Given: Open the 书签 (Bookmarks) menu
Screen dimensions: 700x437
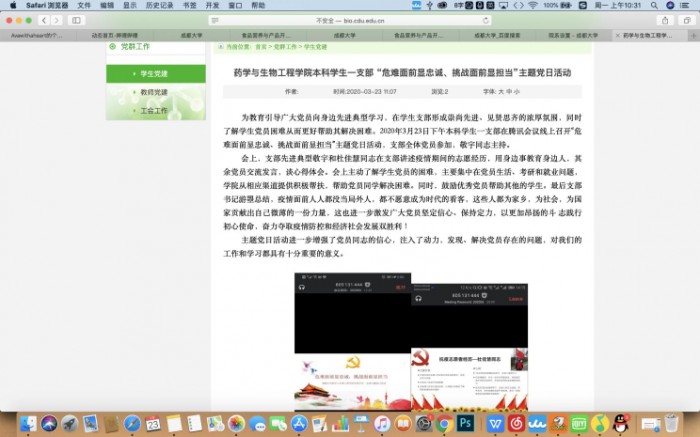Looking at the screenshot, I should tap(190, 5).
